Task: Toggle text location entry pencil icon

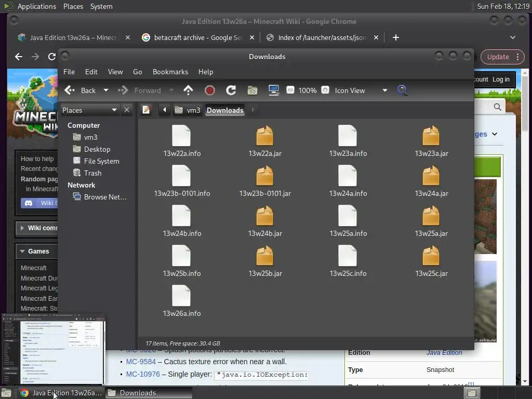Action: [x=146, y=110]
